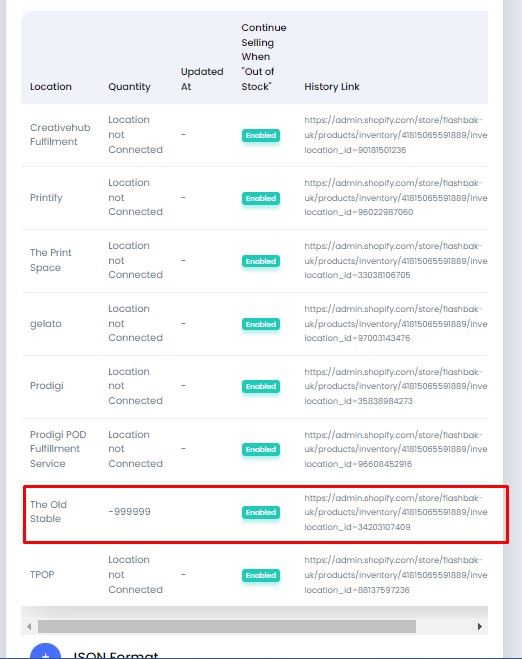The width and height of the screenshot is (522, 659).
Task: Click the JSON Format heading
Action: 116,654
